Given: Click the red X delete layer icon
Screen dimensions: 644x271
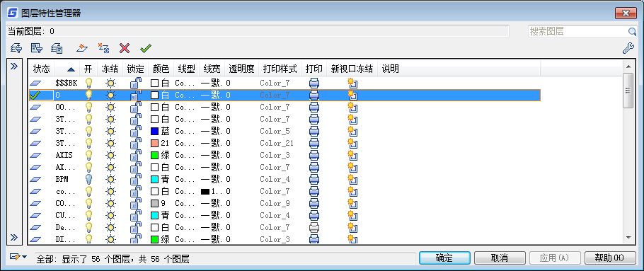Looking at the screenshot, I should [x=125, y=48].
